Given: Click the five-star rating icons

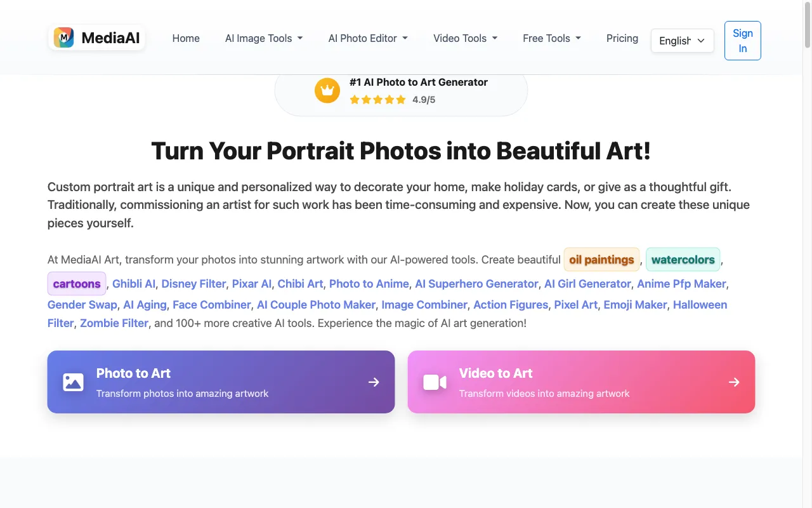Looking at the screenshot, I should coord(377,100).
